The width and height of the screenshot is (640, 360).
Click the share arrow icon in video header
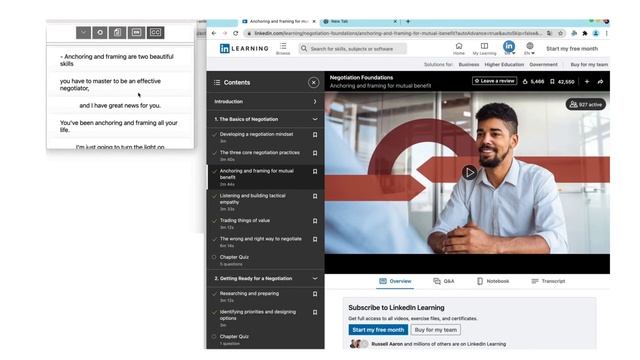pos(600,82)
